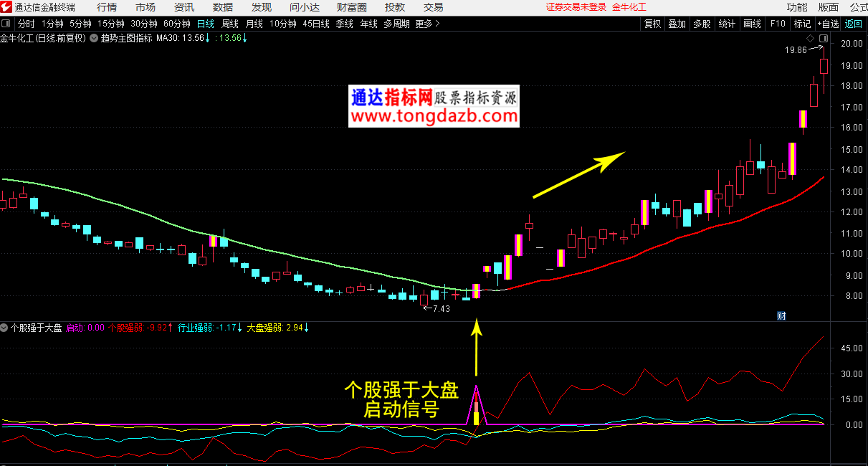Switch to the 60分钟 period tab

177,24
